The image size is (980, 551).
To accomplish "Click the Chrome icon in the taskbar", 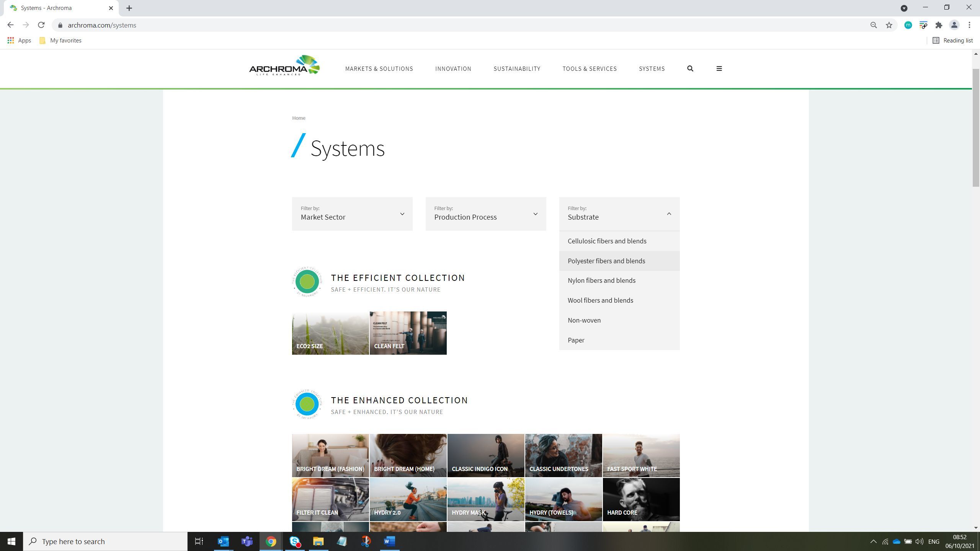I will click(271, 541).
